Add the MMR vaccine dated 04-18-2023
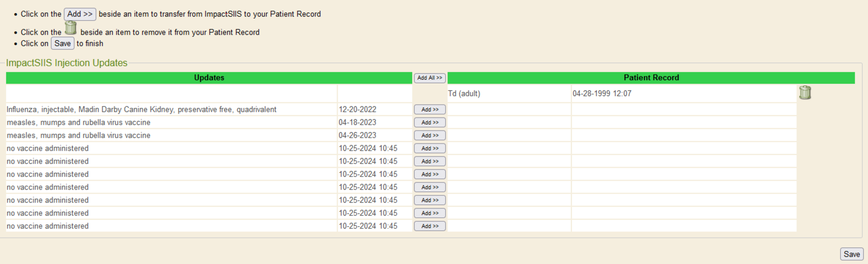Screen dimensions: 868x264 pos(430,123)
